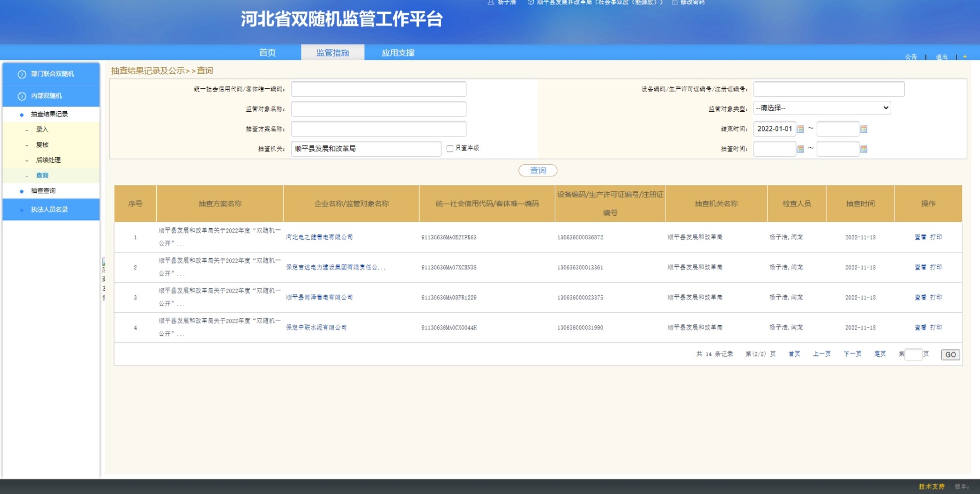Click 查看 for 保定中联水泥有限公司
Viewport: 980px width, 494px height.
tap(920, 328)
